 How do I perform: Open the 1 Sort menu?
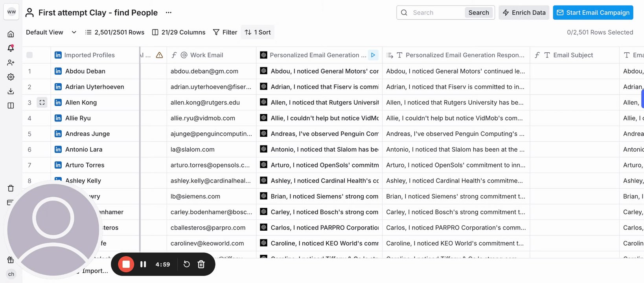click(258, 32)
